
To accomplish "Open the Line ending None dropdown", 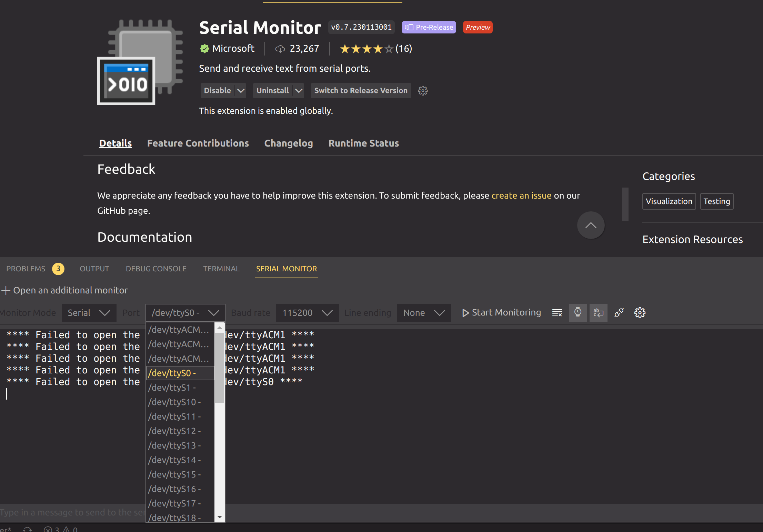I will pos(424,313).
